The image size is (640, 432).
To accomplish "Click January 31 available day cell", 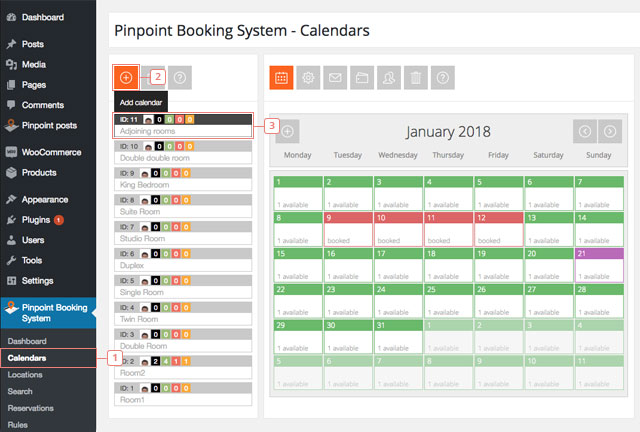I will [399, 337].
